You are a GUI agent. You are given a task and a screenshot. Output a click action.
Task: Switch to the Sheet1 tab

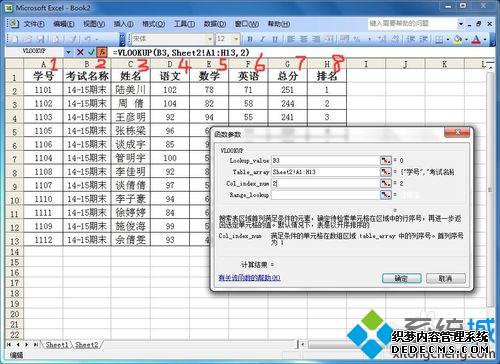click(57, 345)
